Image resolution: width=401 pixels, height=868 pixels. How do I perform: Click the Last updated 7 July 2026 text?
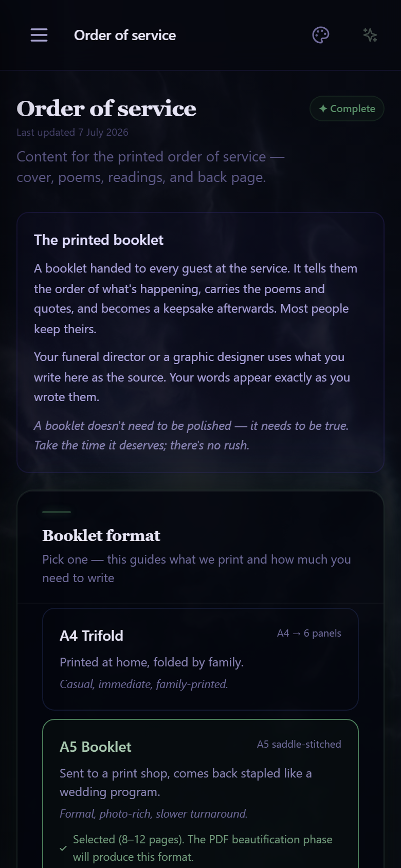pyautogui.click(x=72, y=132)
